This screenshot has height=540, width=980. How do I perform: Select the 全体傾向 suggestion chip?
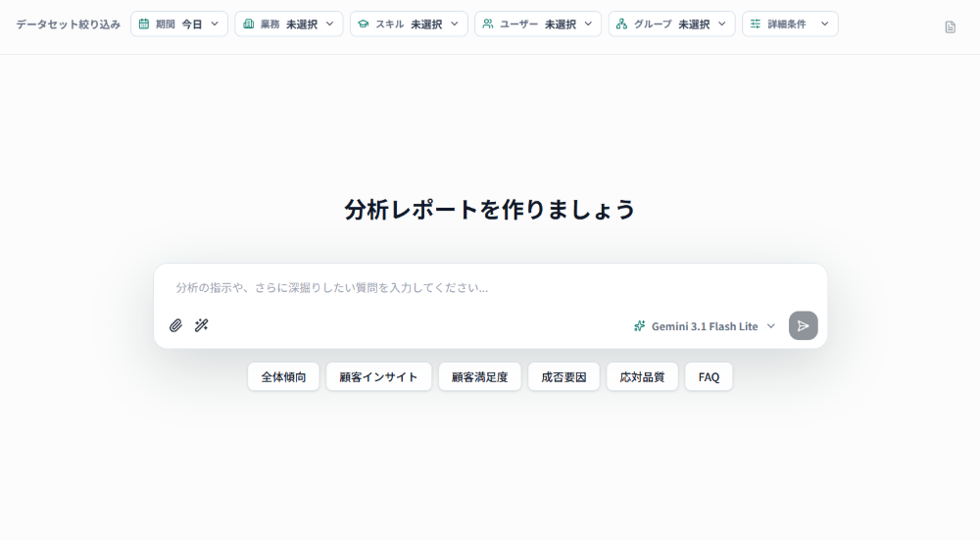[284, 377]
